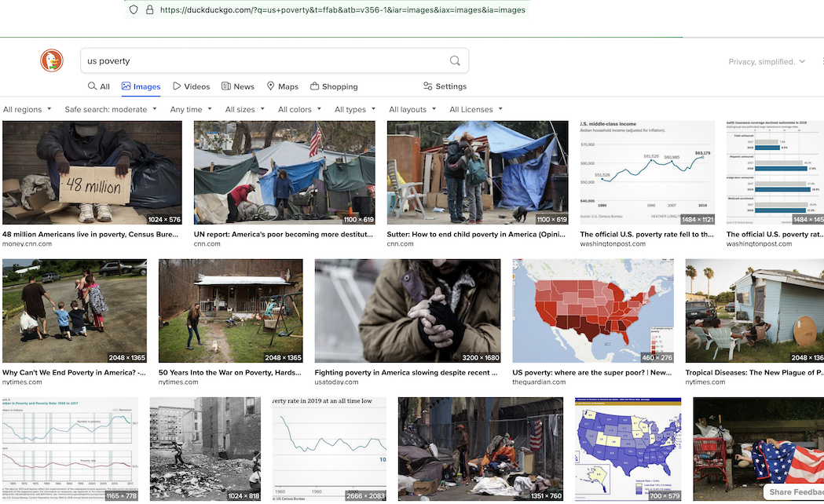The image size is (824, 504).
Task: Open the tent camp with flag image
Action: tap(284, 173)
